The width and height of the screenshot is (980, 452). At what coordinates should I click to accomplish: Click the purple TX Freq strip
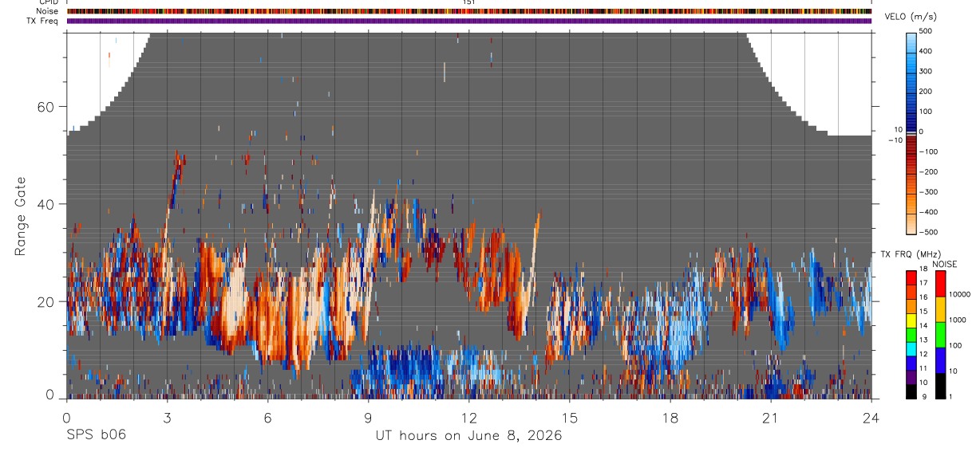coord(469,21)
